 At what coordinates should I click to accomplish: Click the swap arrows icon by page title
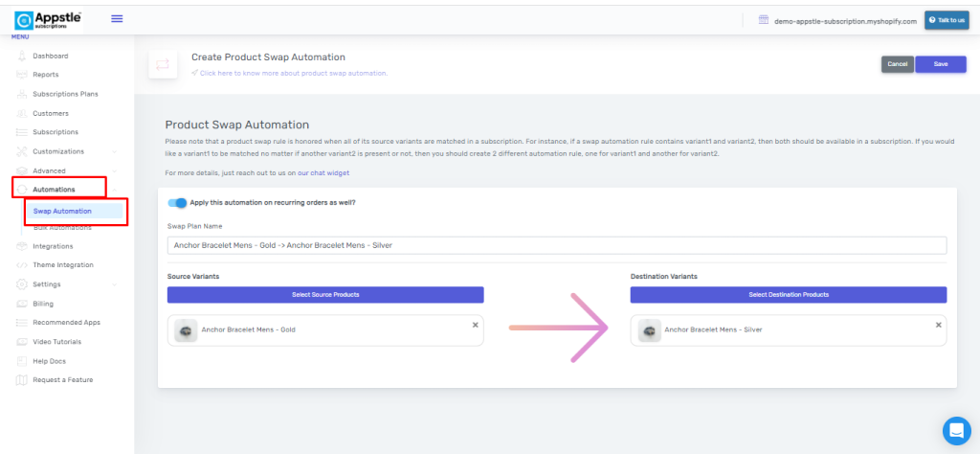click(x=163, y=64)
